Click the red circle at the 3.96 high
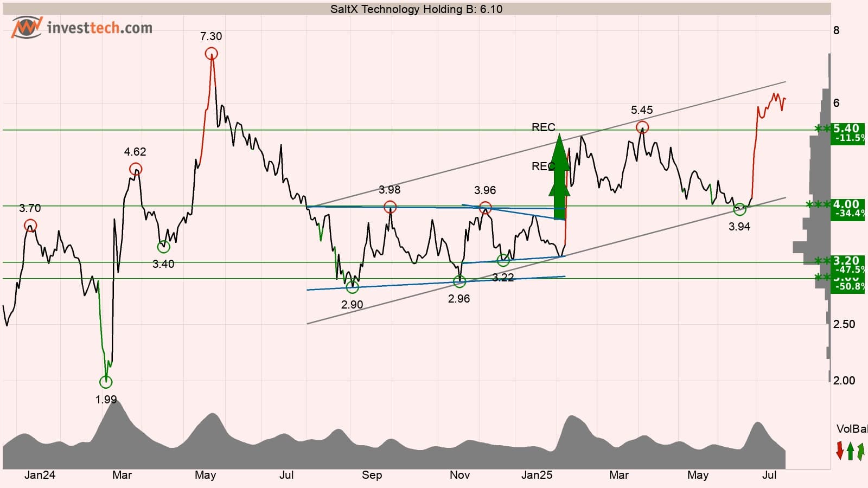The image size is (868, 488). tap(486, 208)
